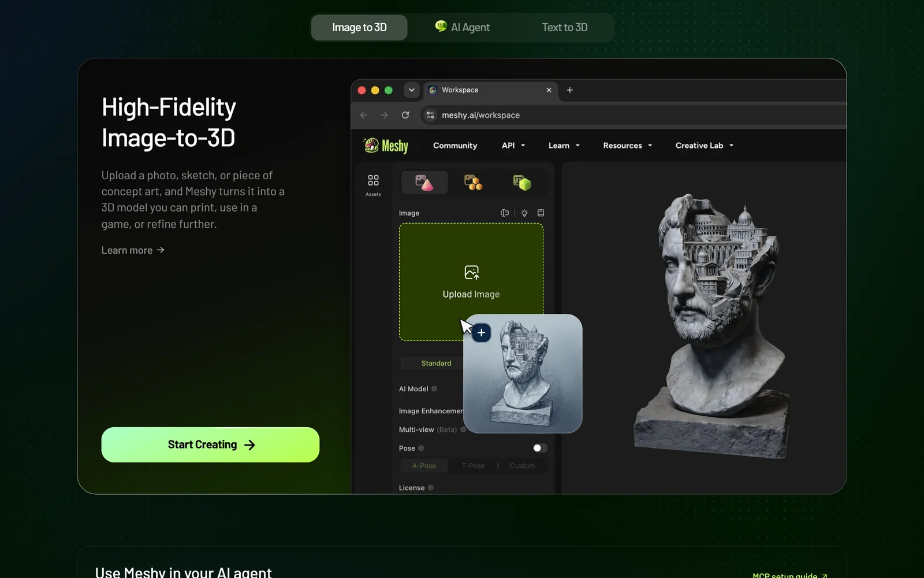Close the Workspace browser tab

click(549, 90)
